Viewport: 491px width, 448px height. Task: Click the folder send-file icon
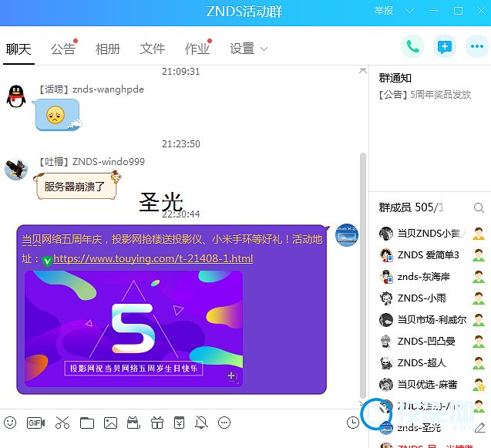point(87,423)
